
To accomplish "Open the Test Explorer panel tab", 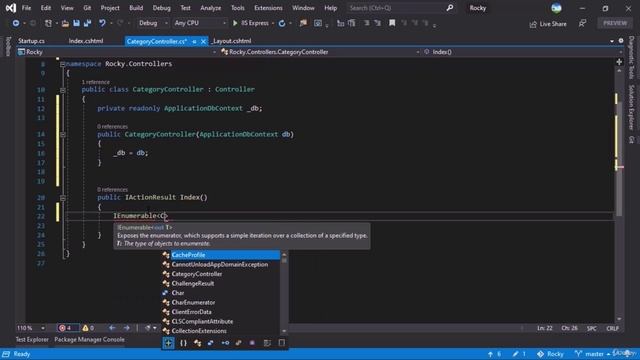I will [x=32, y=340].
